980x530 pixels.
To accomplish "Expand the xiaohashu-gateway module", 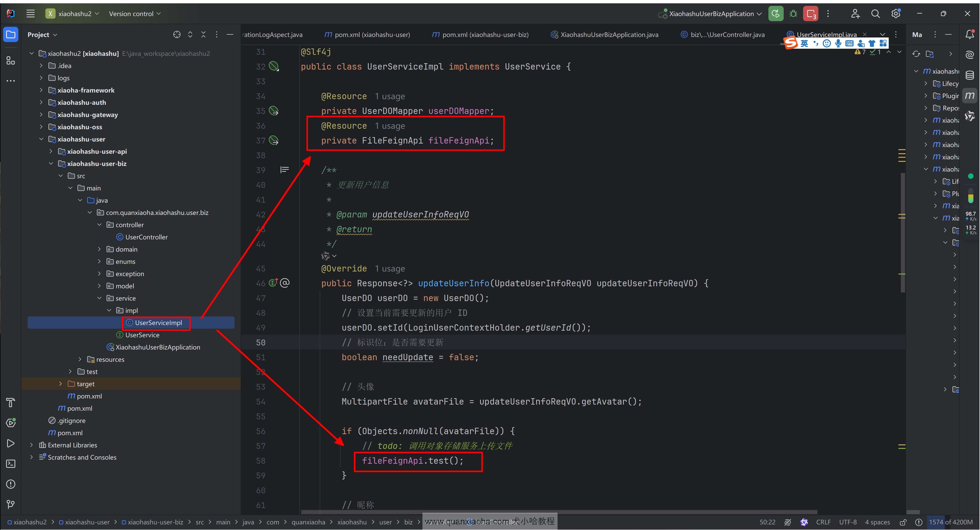I will tap(41, 114).
